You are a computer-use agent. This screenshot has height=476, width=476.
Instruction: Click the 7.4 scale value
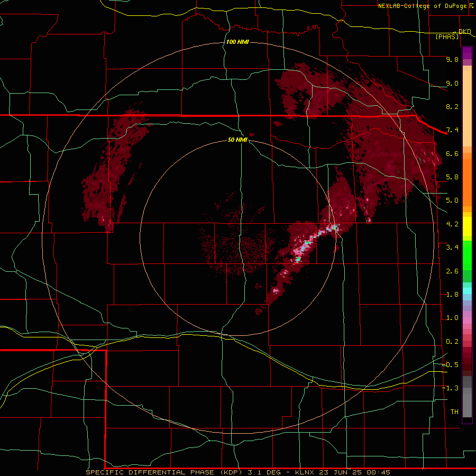(452, 130)
